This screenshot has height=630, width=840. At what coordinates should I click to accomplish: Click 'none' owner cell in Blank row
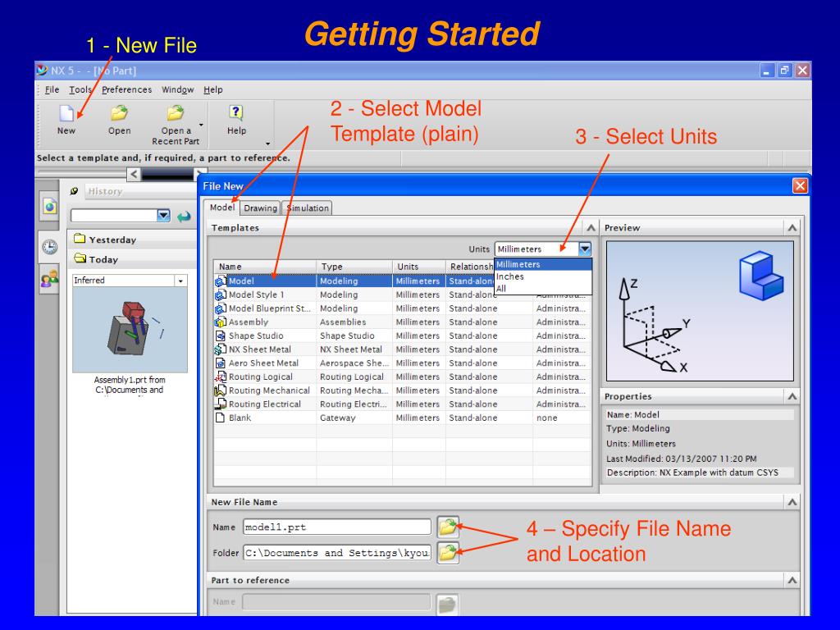[562, 418]
